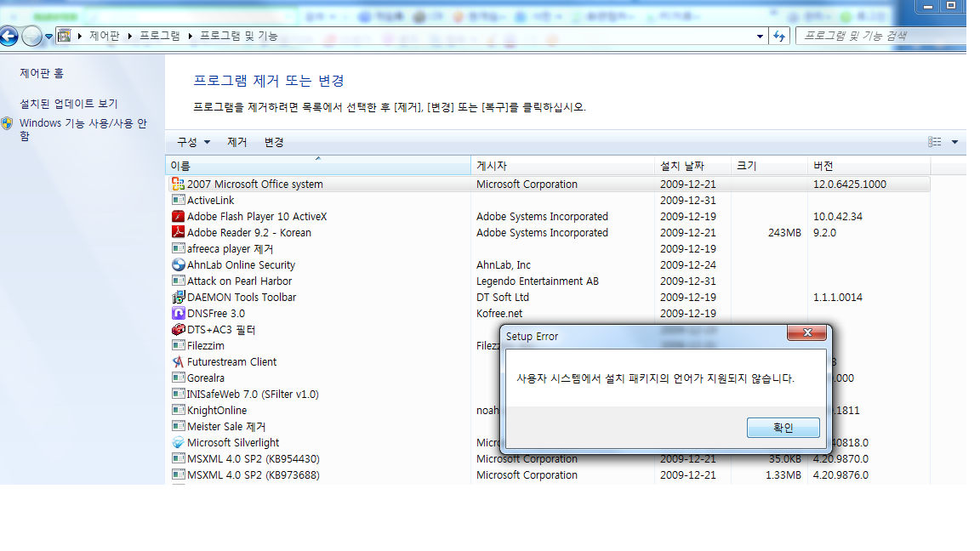Sort by 크기 column header
Viewport: 980px width, 551px height.
point(769,166)
